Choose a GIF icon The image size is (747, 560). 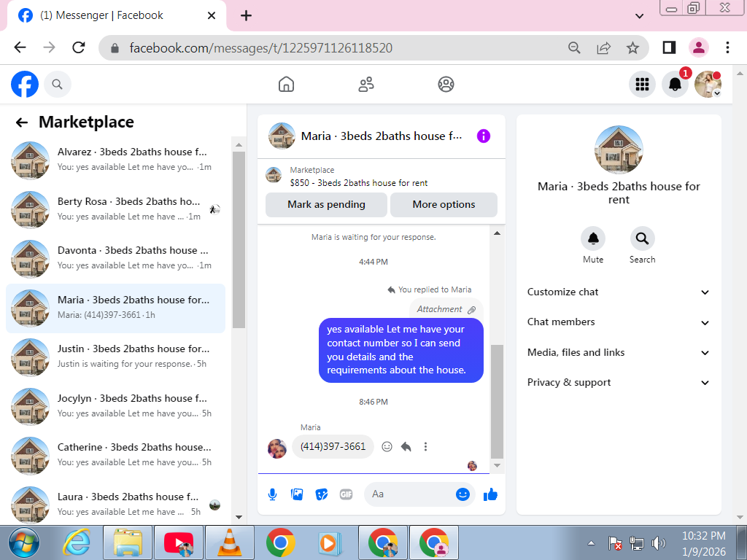pos(347,494)
